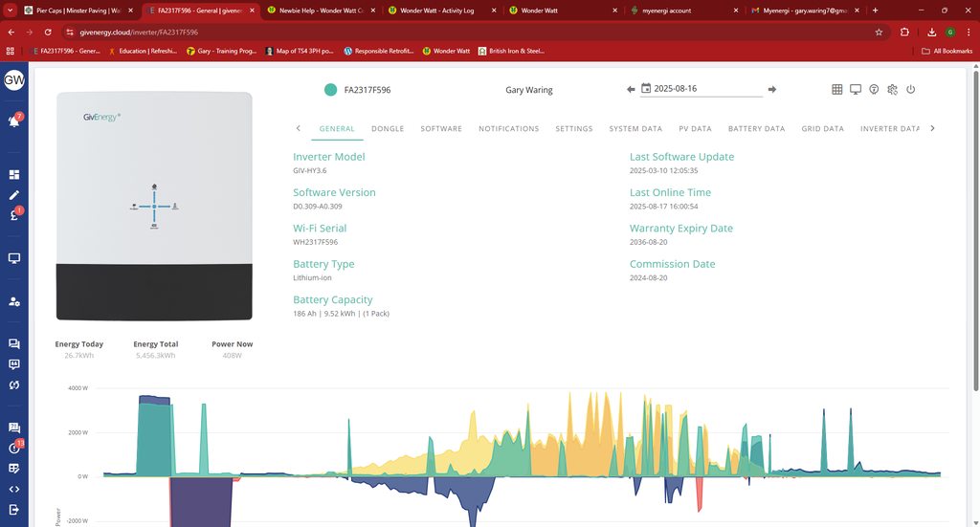The width and height of the screenshot is (980, 527).
Task: Click the table grid icon in the inverter header
Action: click(x=837, y=89)
